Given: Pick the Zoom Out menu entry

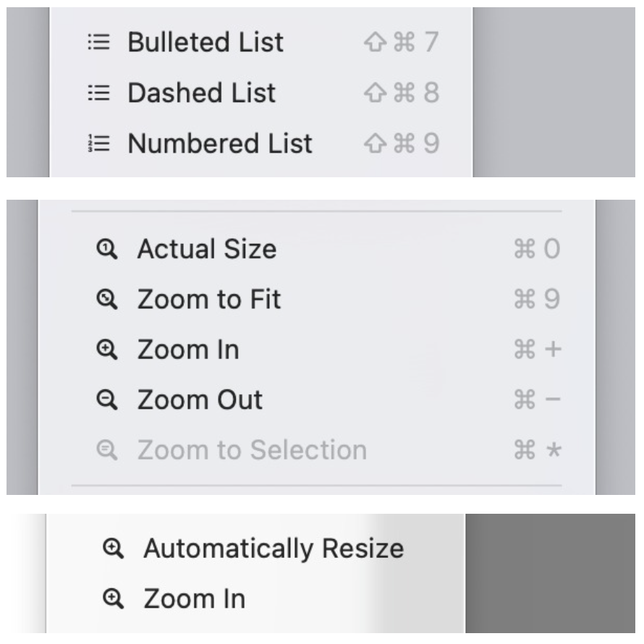Looking at the screenshot, I should 200,400.
